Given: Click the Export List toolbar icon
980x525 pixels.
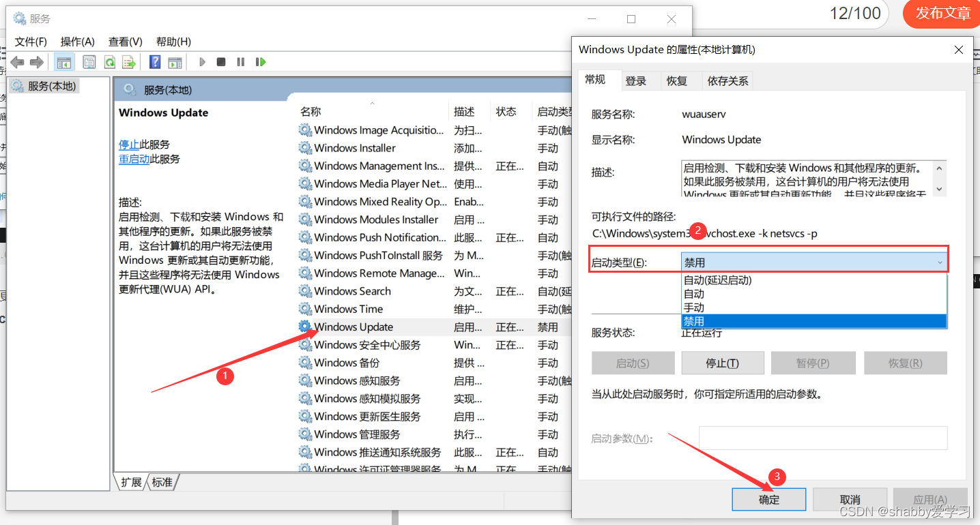Looking at the screenshot, I should pos(129,62).
